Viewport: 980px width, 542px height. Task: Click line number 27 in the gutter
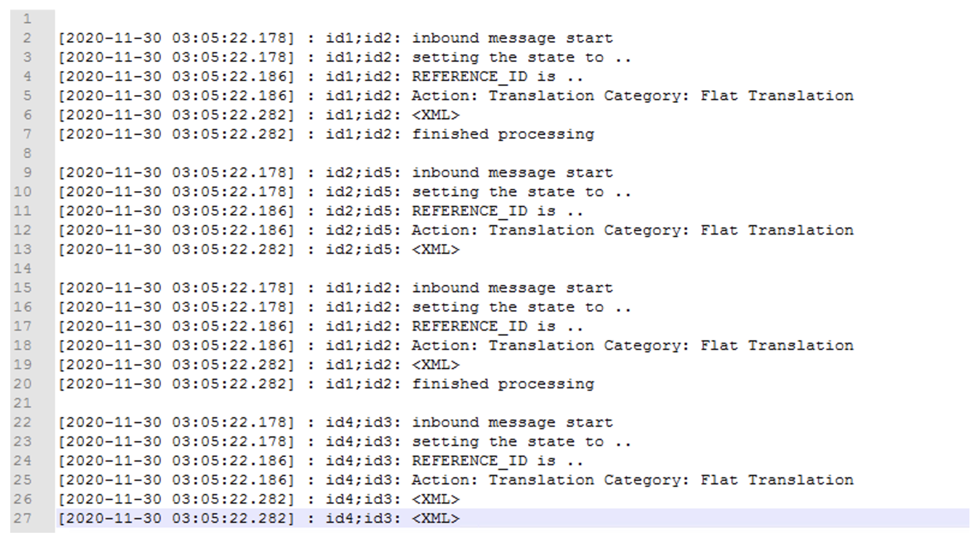coord(23,518)
